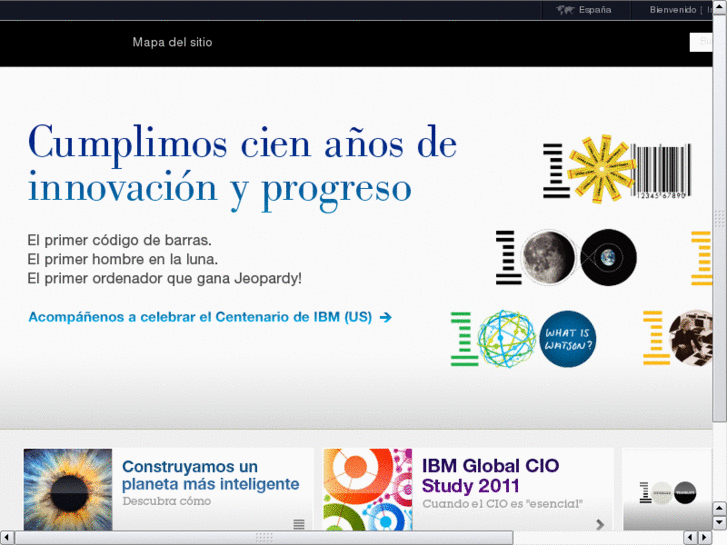The width and height of the screenshot is (727, 545).
Task: Select the green smarter planet globe icon
Action: (x=506, y=339)
